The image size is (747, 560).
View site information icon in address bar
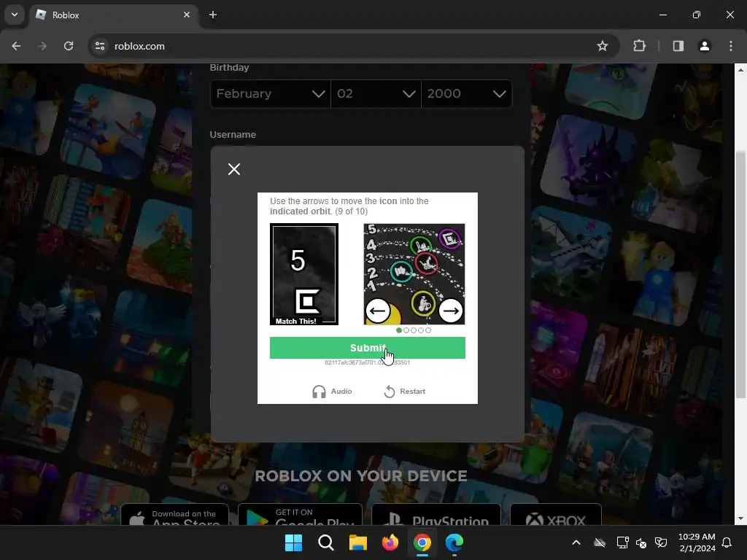click(x=100, y=46)
